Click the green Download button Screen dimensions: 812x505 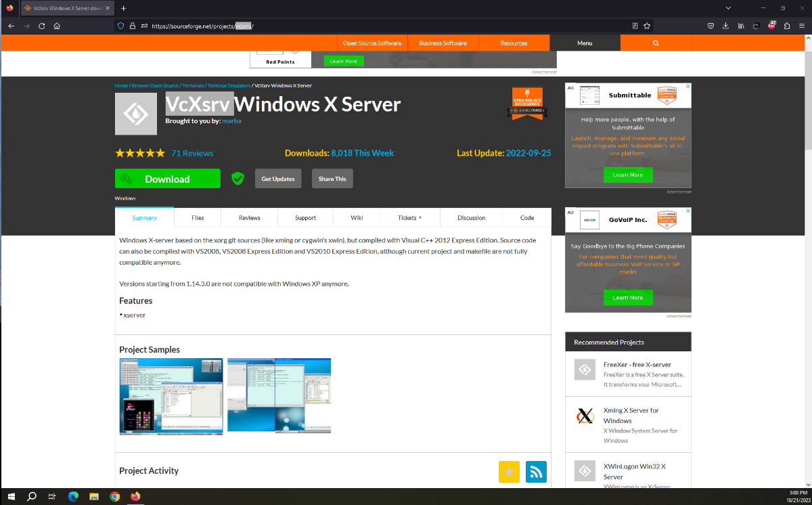click(x=168, y=179)
